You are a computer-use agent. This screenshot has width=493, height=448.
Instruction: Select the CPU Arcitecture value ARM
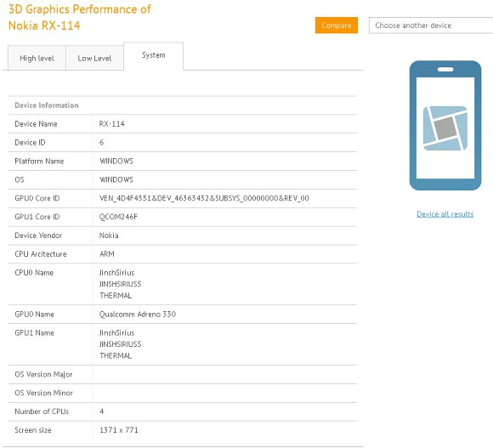pyautogui.click(x=107, y=253)
